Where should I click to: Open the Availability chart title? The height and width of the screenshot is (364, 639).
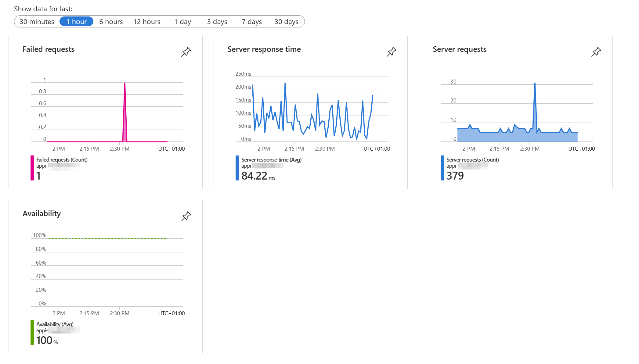point(42,214)
